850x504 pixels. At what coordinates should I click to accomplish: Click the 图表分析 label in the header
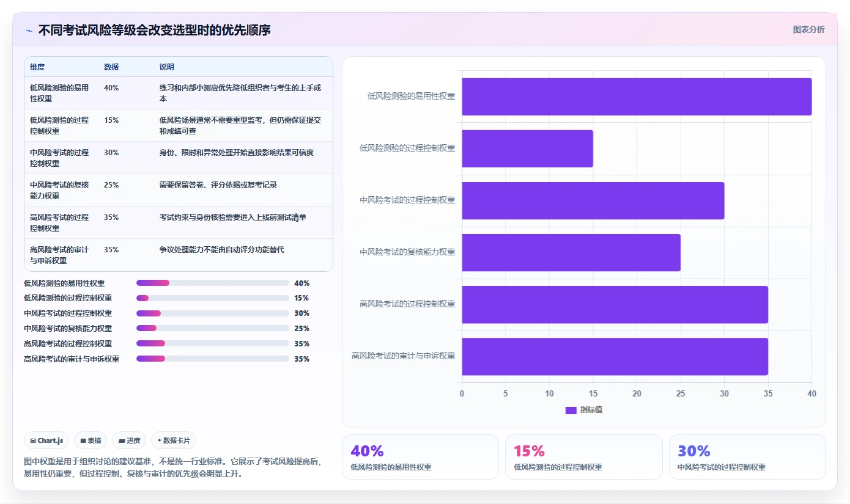click(x=808, y=29)
